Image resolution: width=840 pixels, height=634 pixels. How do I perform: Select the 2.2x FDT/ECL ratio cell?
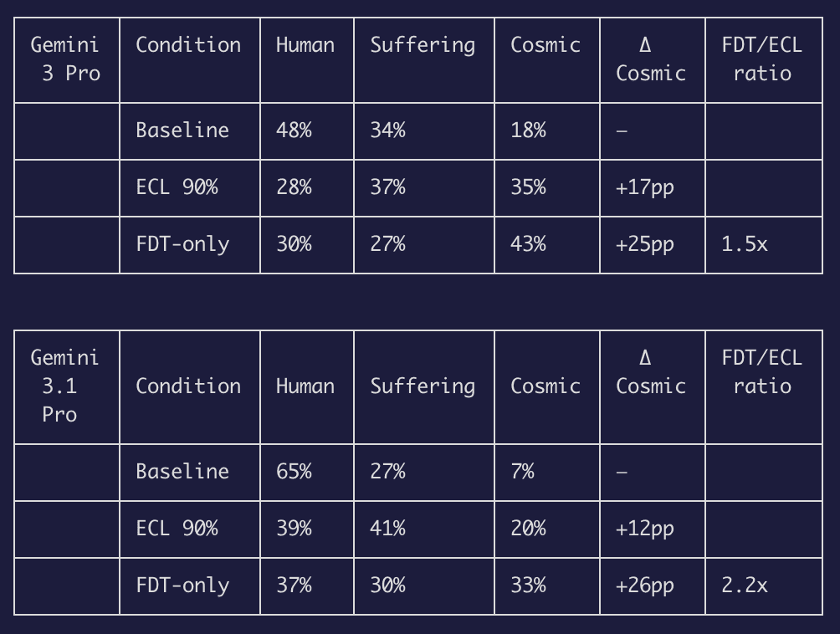point(745,585)
